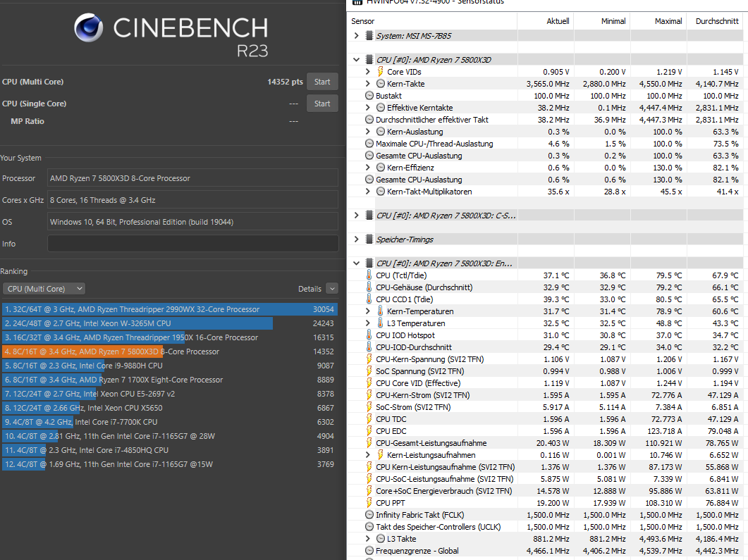Click the thermometer icon for CPU (Tctl/Tdie)
The height and width of the screenshot is (560, 748).
[x=369, y=275]
